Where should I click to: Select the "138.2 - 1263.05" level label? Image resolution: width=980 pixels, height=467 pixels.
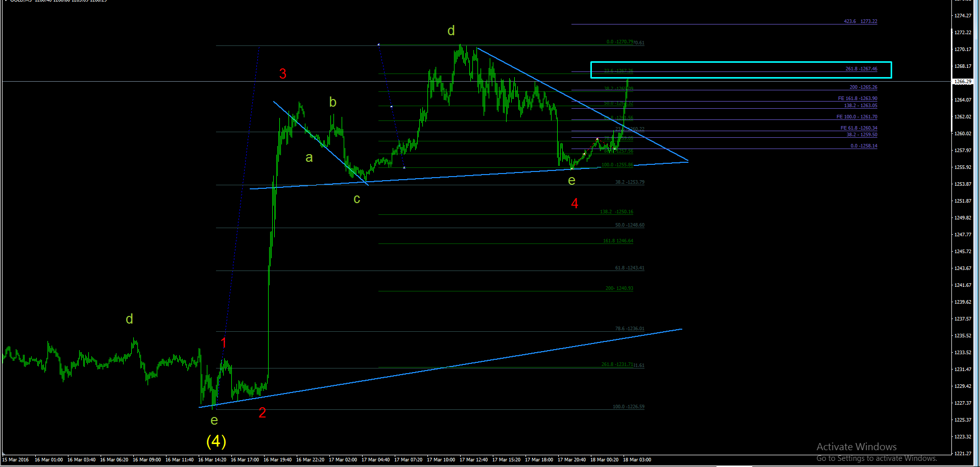[861, 106]
